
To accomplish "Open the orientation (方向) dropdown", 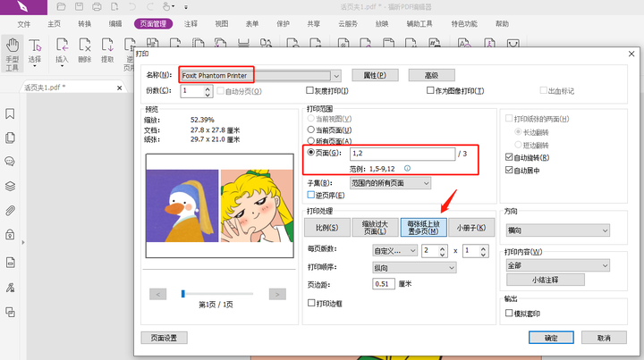I will pyautogui.click(x=558, y=230).
